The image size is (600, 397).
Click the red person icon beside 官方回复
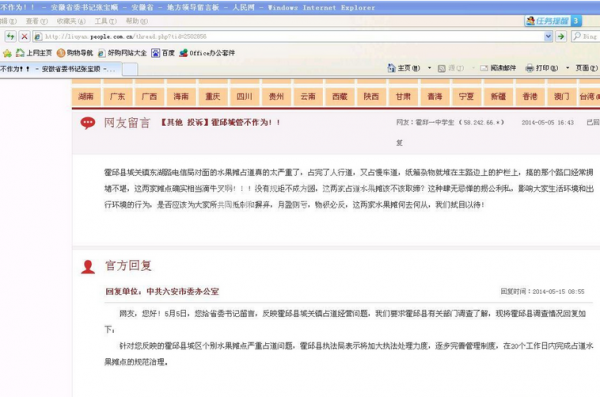pyautogui.click(x=88, y=267)
